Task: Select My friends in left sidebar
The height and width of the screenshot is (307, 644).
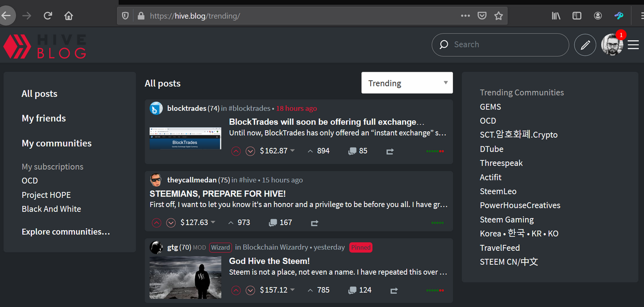Action: pos(44,119)
